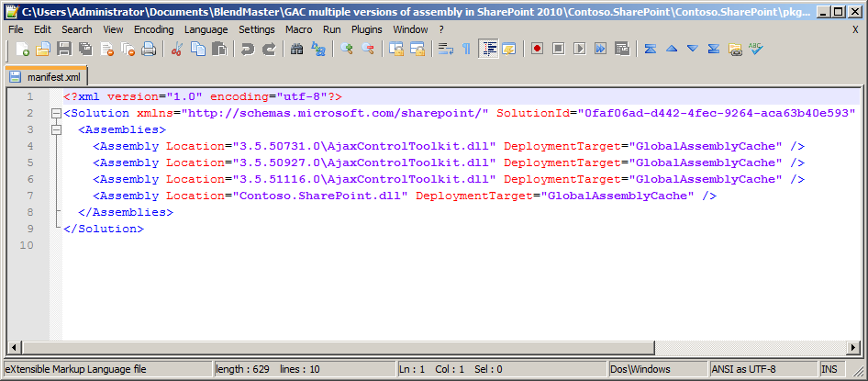Open the Language menu

pos(206,29)
